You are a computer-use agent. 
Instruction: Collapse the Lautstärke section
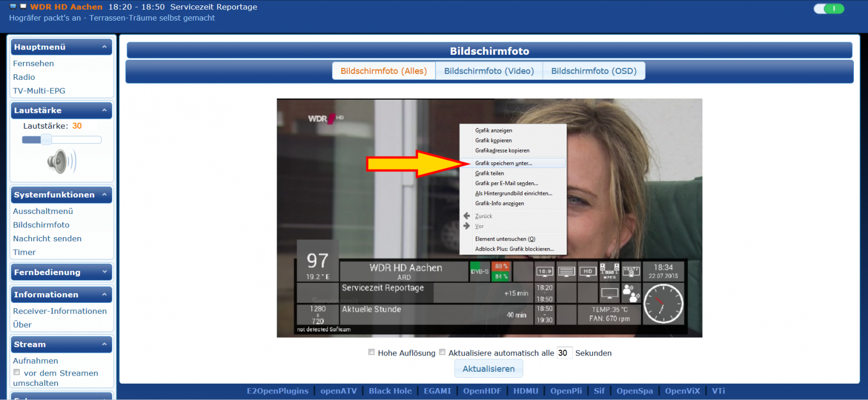pos(104,110)
